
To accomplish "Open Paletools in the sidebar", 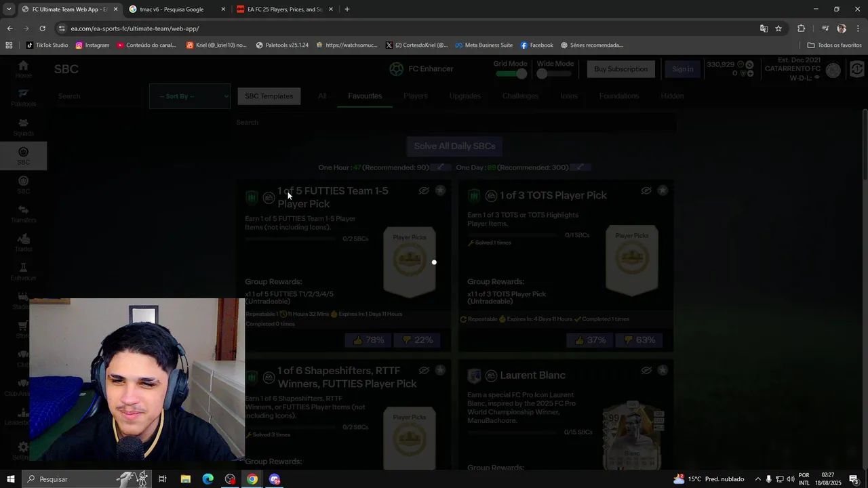I will click(23, 98).
